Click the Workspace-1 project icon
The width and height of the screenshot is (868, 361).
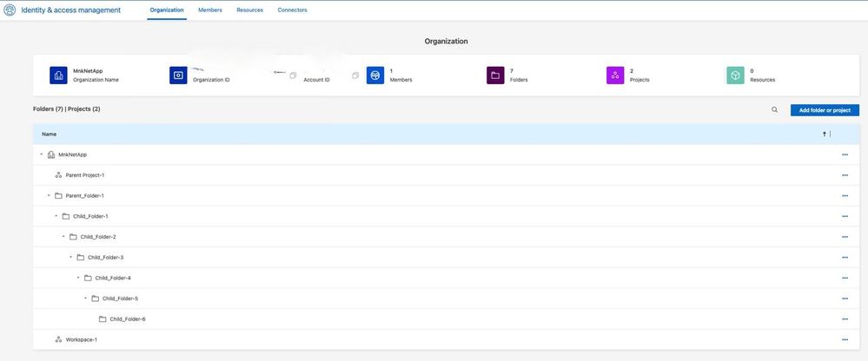coord(58,339)
